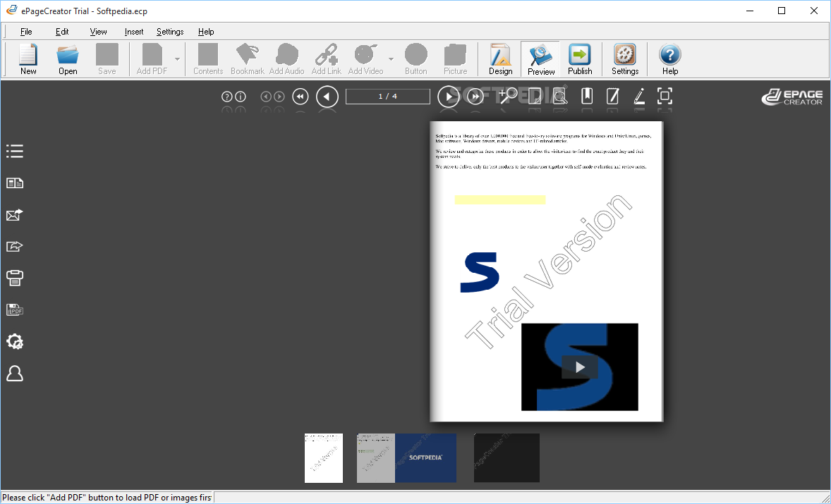Go to previous page arrow
This screenshot has width=831, height=504.
tap(327, 97)
